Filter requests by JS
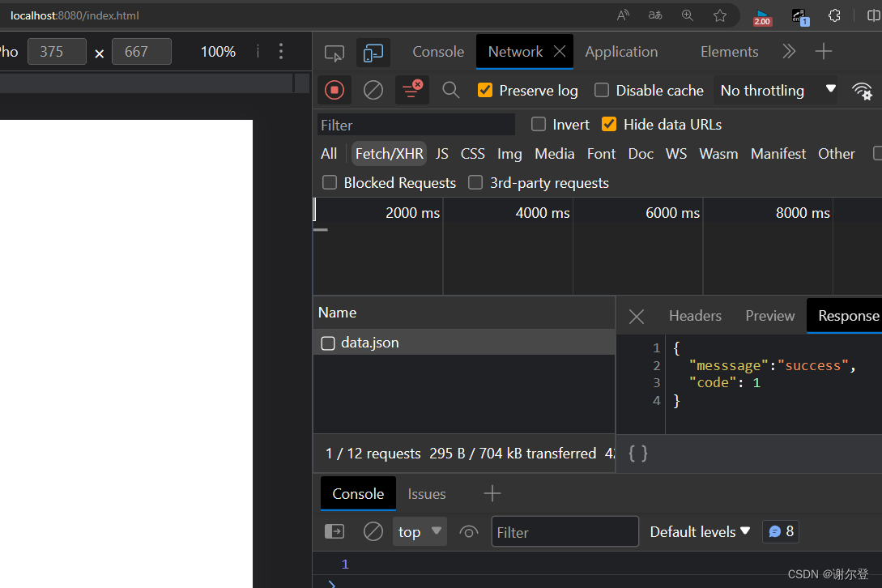 [441, 154]
